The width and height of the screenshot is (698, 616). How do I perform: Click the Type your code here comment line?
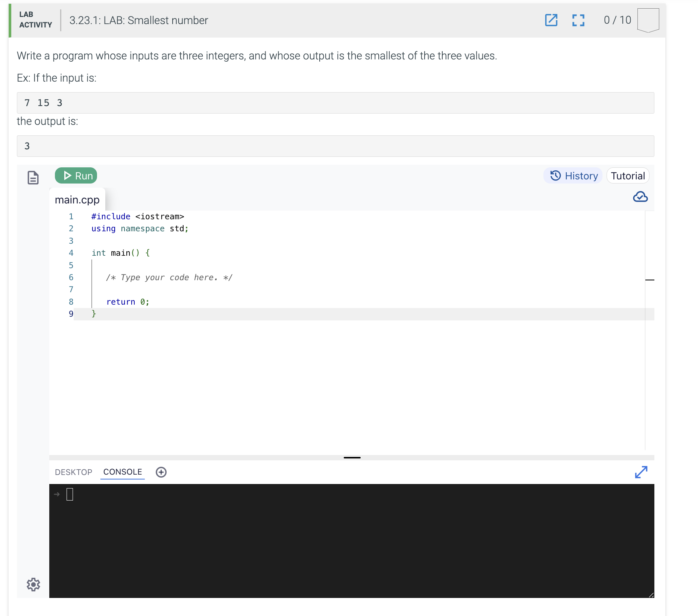169,277
